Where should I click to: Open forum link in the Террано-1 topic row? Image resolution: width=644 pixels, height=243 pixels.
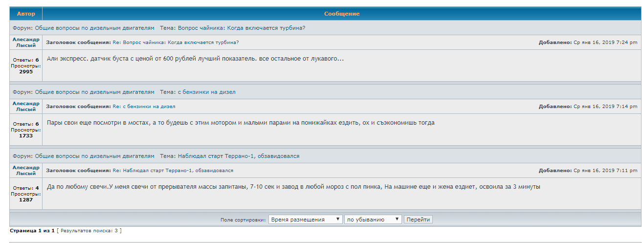(x=94, y=156)
